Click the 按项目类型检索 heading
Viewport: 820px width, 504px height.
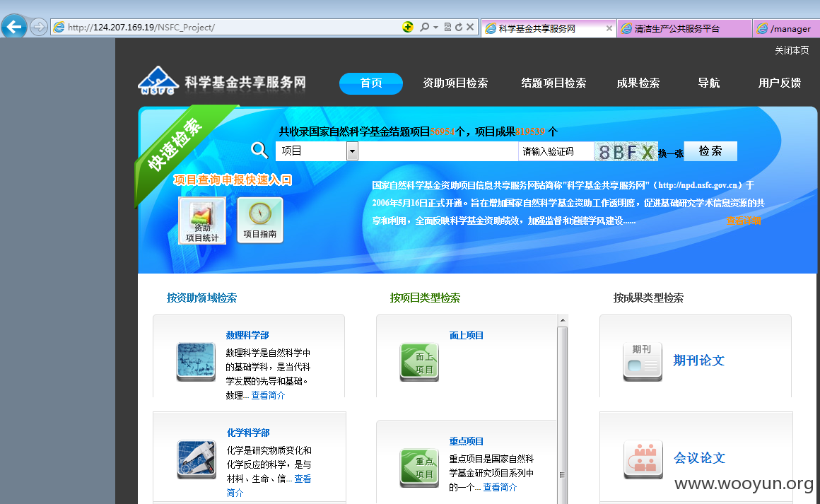coord(425,298)
